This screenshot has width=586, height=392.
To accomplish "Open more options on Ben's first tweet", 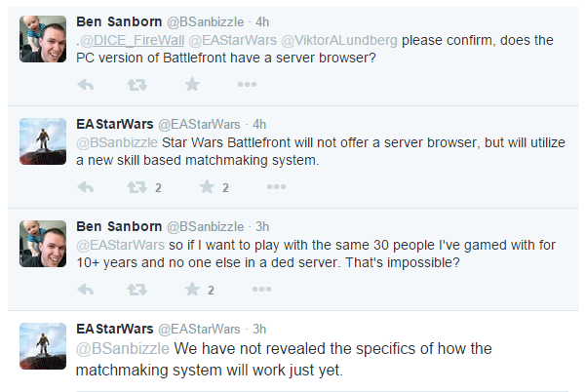I will (x=247, y=85).
